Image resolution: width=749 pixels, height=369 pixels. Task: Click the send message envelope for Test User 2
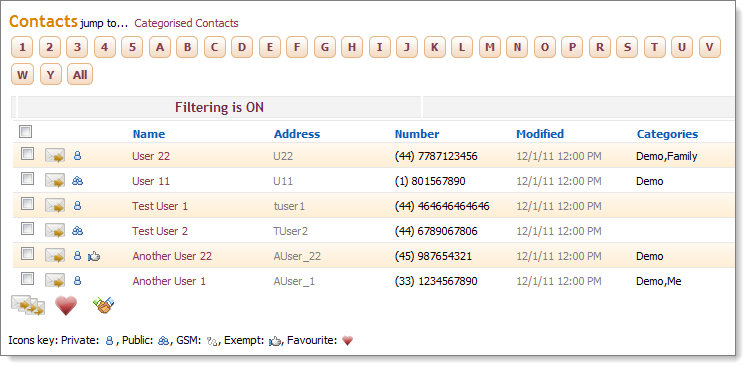coord(55,231)
